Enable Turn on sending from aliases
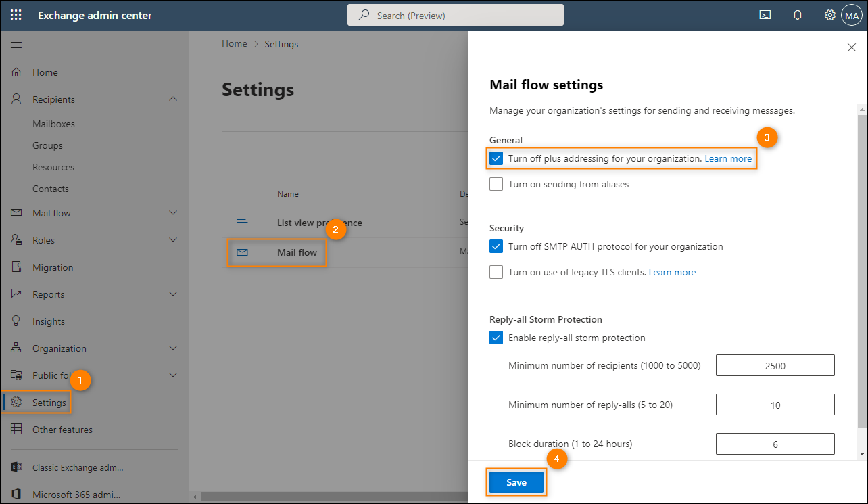 (x=496, y=184)
